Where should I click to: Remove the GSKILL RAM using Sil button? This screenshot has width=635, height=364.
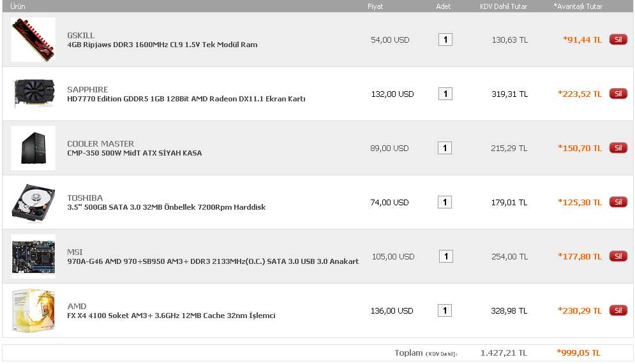(618, 40)
